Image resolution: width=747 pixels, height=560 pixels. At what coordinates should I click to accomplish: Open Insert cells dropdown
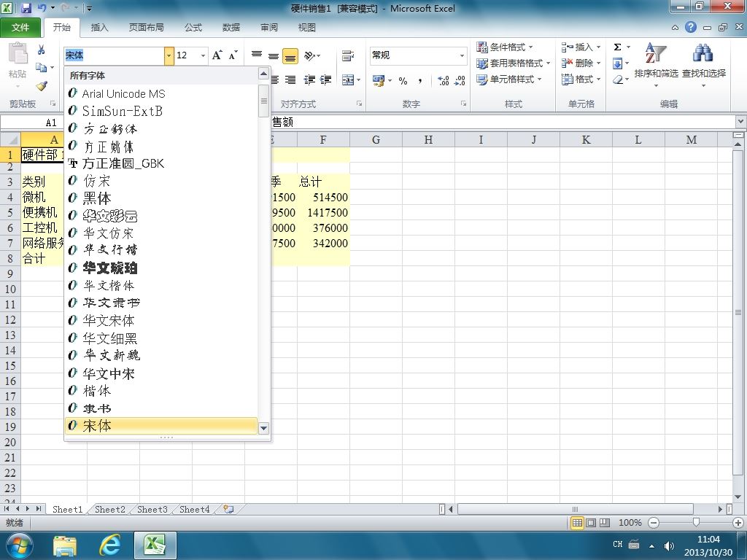point(581,47)
